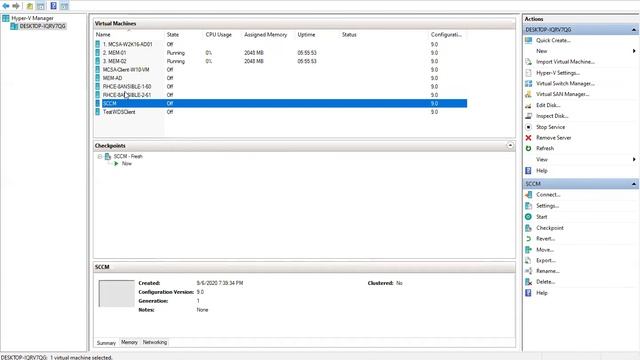Image resolution: width=640 pixels, height=360 pixels.
Task: Rename the SCCM virtual machine
Action: point(548,271)
